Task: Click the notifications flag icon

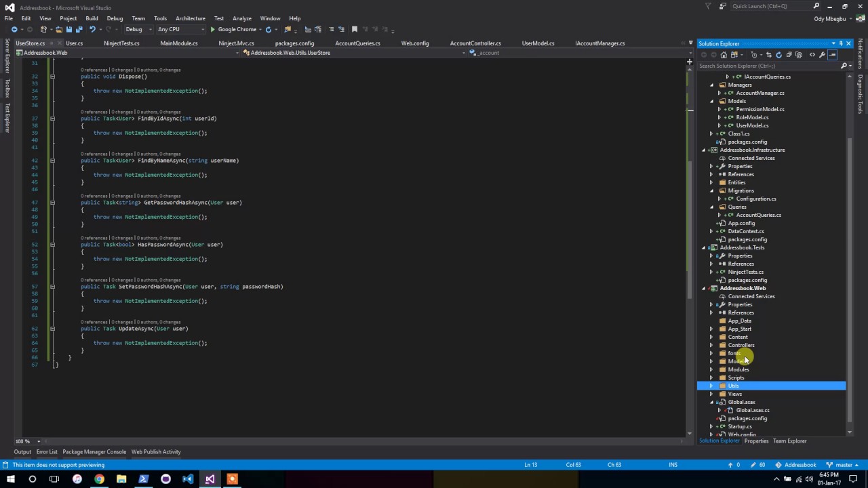Action: click(x=708, y=6)
